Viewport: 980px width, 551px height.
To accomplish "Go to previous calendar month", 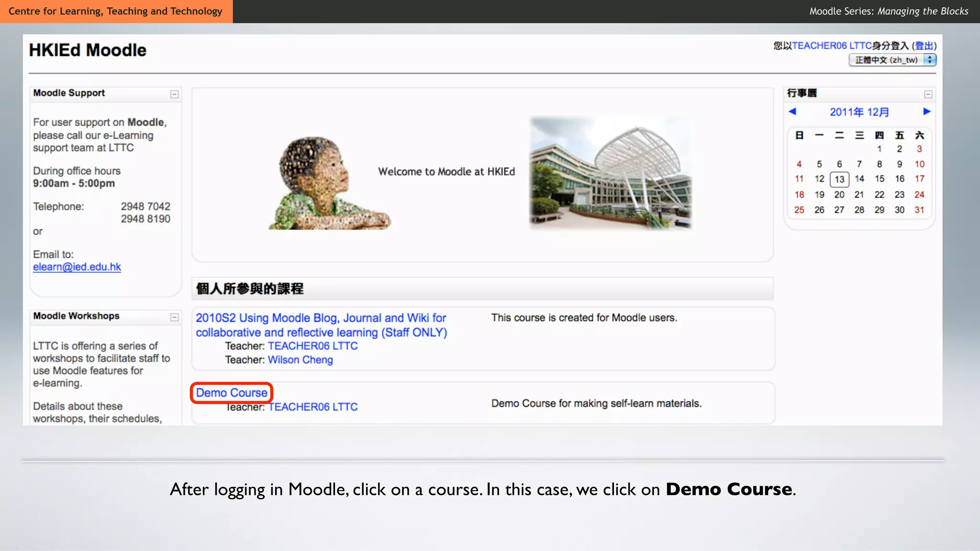I will (792, 111).
